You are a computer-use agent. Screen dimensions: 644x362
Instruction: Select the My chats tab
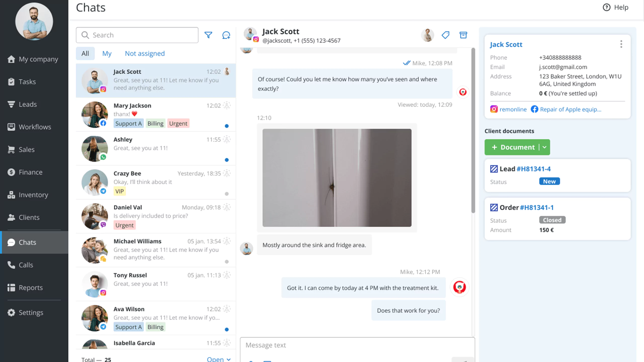click(107, 53)
